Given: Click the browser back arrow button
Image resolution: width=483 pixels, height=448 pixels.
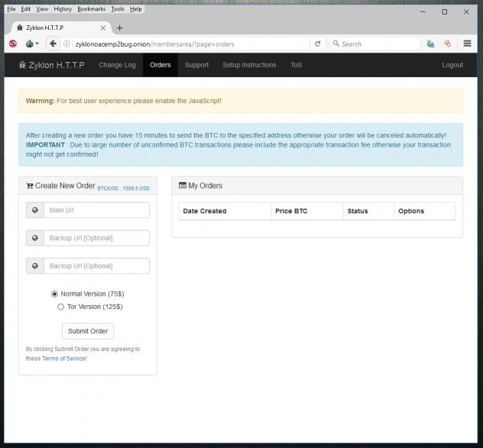Looking at the screenshot, I should [53, 44].
